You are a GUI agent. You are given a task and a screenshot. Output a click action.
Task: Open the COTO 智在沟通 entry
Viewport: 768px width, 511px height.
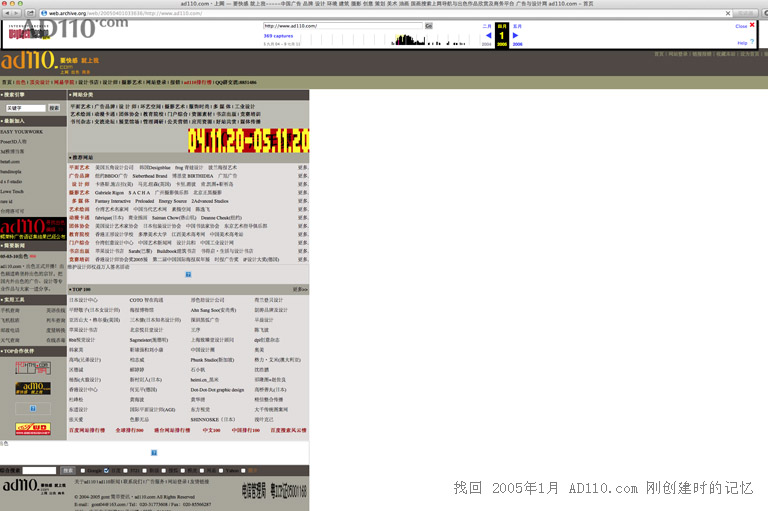click(146, 300)
